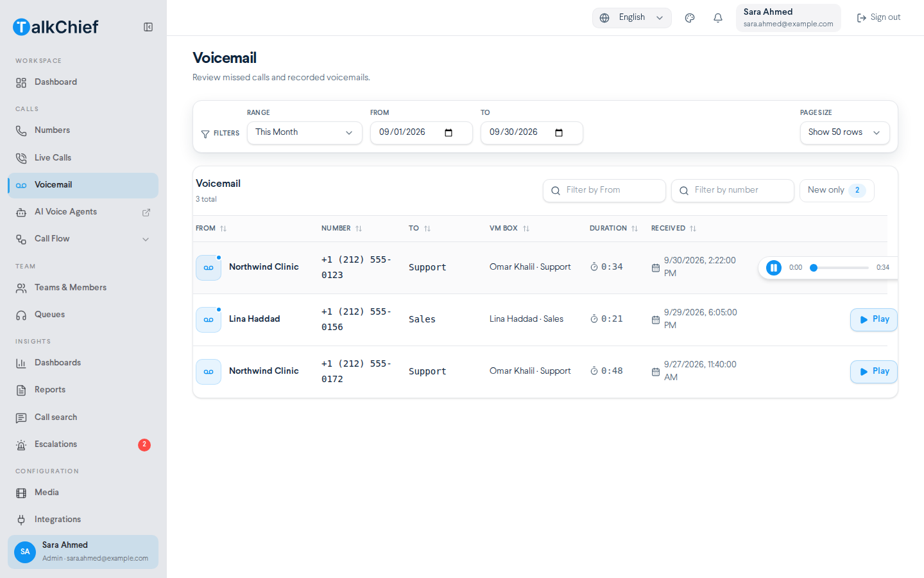
Task: Open the Media configuration page
Action: pos(83,493)
